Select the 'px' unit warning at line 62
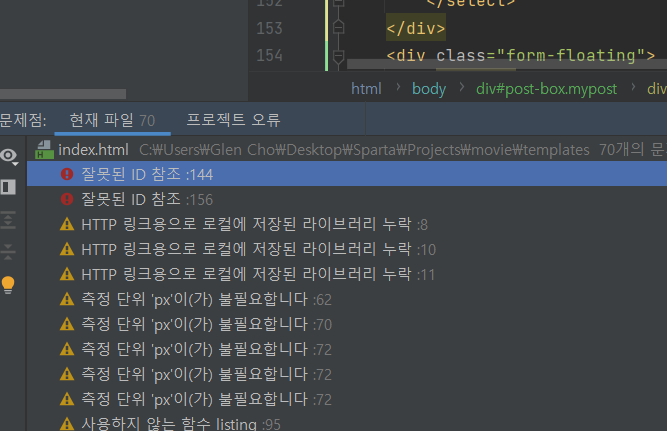The height and width of the screenshot is (431, 667). (347, 300)
